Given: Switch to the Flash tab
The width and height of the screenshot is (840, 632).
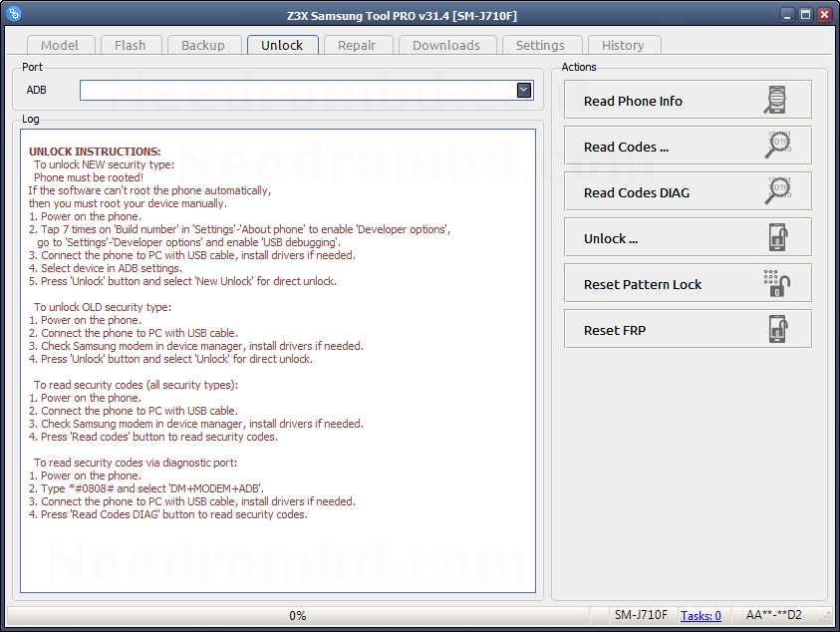Looking at the screenshot, I should point(131,45).
